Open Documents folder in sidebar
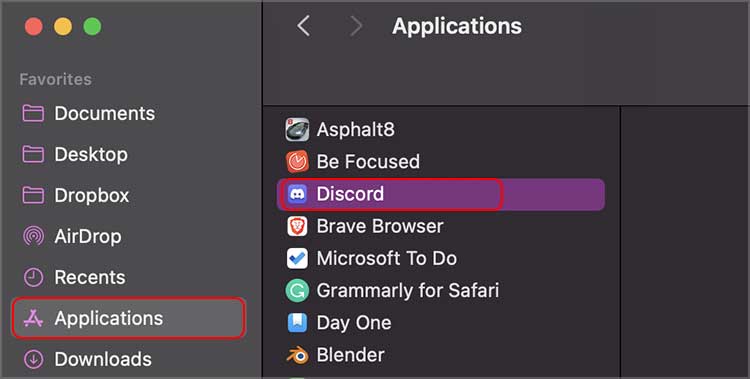Viewport: 750px width, 379px height. point(88,113)
